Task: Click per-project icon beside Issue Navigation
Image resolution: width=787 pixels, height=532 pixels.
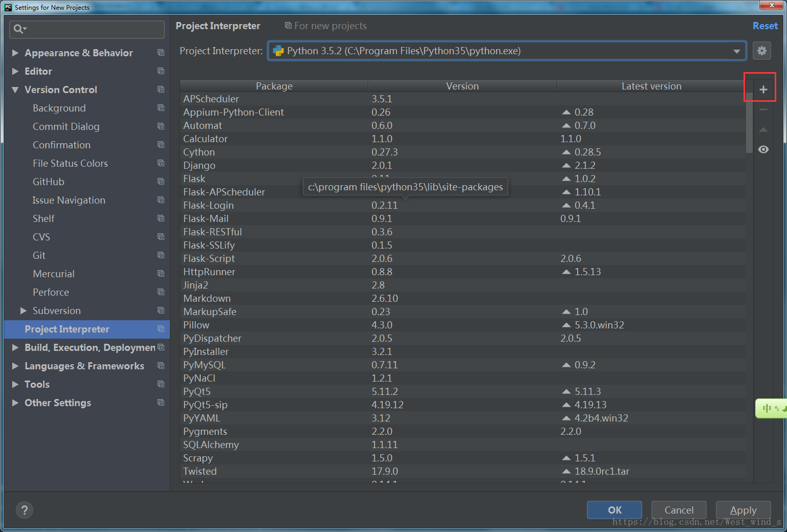Action: tap(161, 200)
